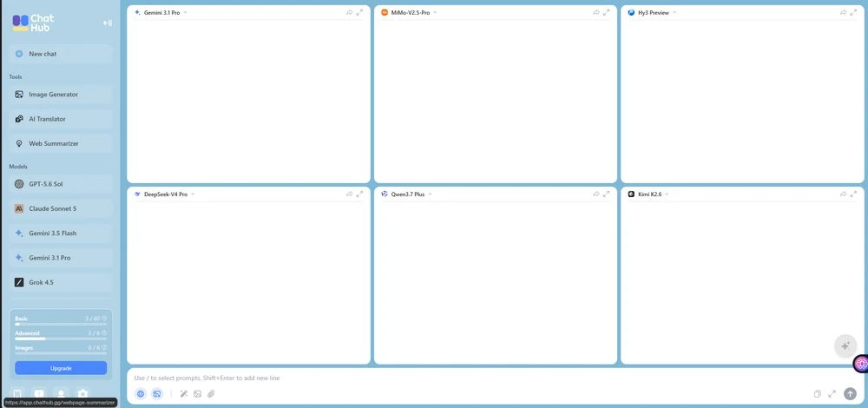Screen dimensions: 868x408
Task: Click the floating sparkle button
Action: [845, 346]
